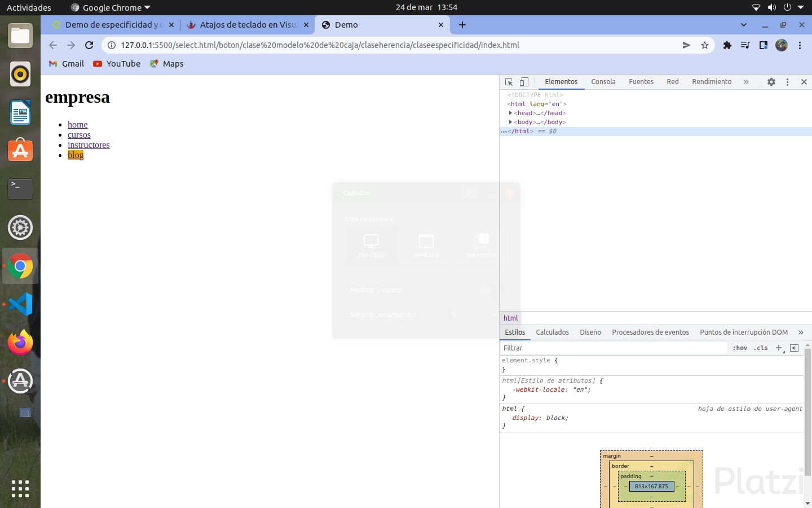812x508 pixels.
Task: Add new style rule with plus icon
Action: point(779,348)
